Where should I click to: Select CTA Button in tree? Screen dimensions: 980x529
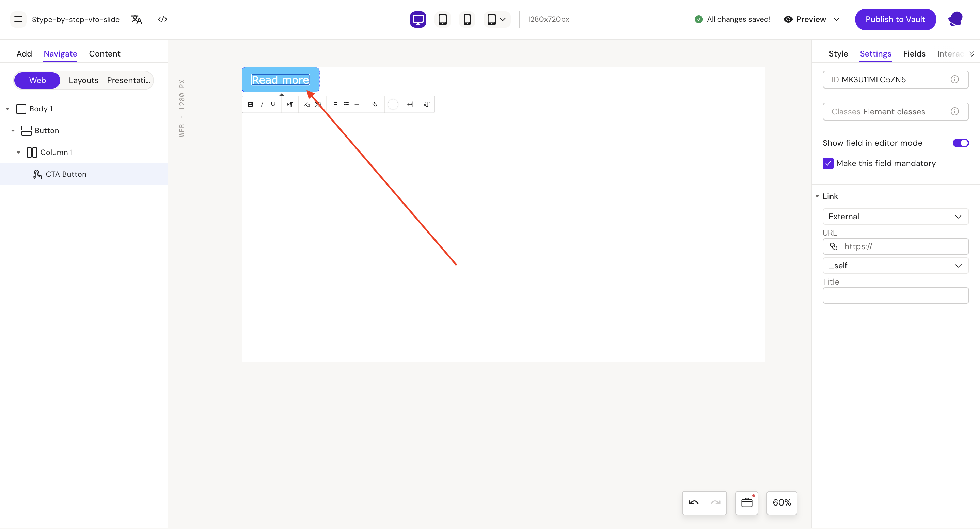83,174
